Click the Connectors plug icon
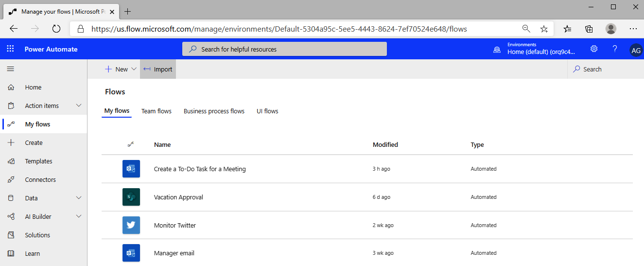This screenshot has height=266, width=644. [11, 180]
